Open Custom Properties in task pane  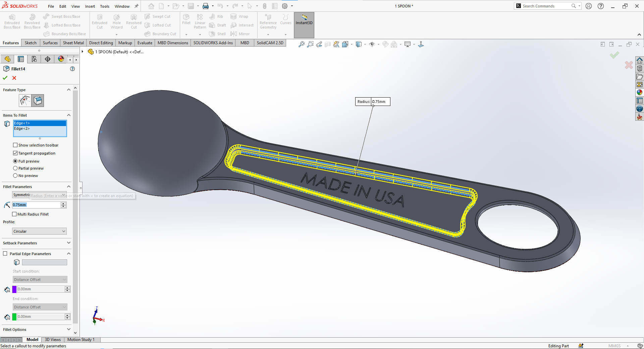click(640, 101)
